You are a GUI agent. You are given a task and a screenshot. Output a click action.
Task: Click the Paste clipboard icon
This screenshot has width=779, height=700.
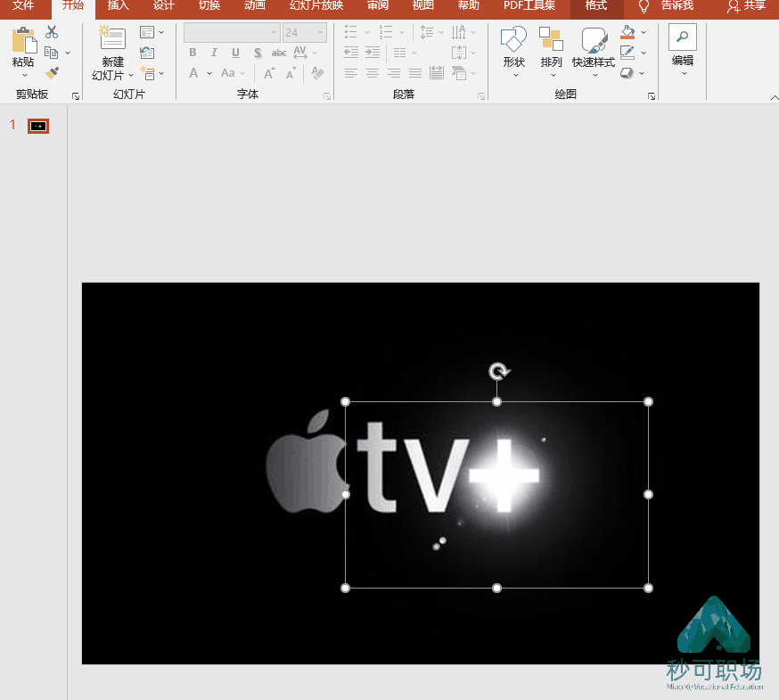(24, 40)
